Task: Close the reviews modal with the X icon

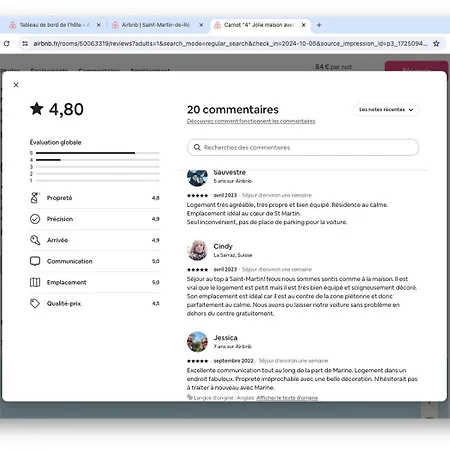Action: 16,85
